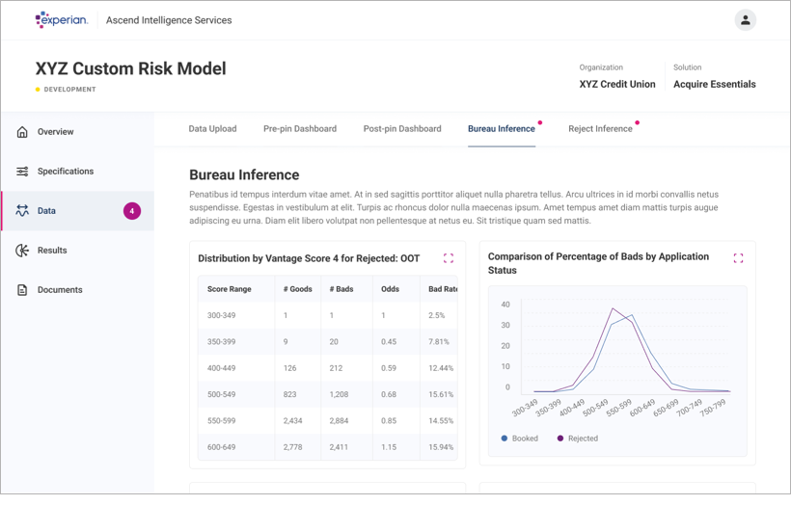This screenshot has width=791, height=532.
Task: Click the Overview home icon
Action: [22, 132]
